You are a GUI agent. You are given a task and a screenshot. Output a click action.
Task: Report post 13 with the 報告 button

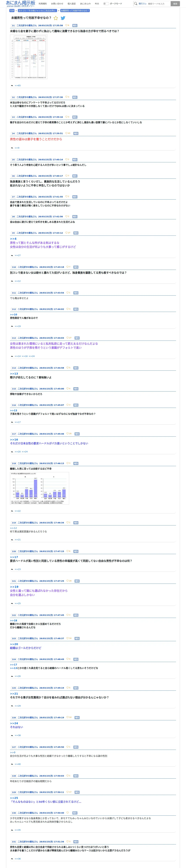[77, 338]
